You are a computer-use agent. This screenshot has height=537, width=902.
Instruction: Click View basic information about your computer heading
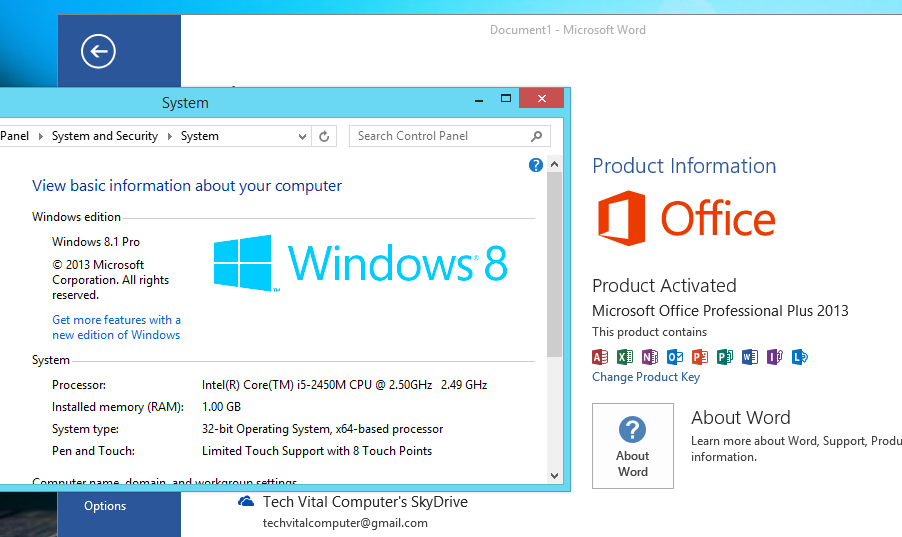[x=187, y=186]
